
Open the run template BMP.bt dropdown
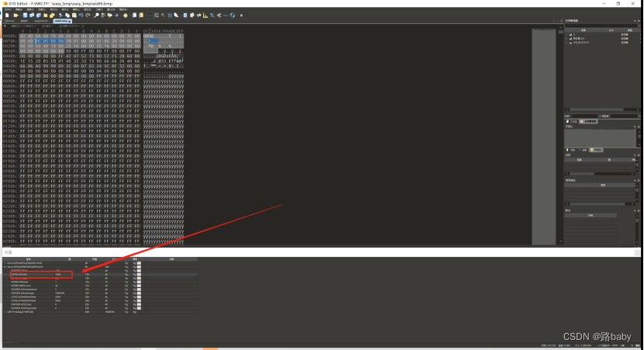pyautogui.click(x=70, y=26)
